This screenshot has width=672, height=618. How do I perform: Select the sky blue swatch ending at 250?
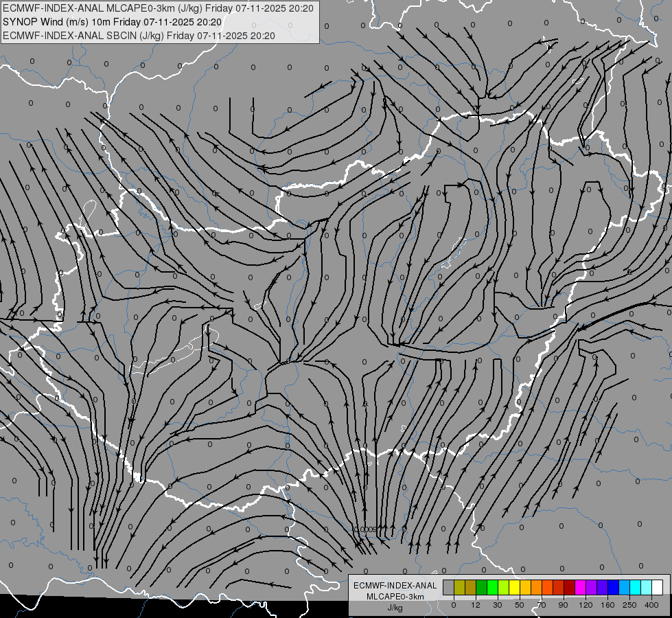(x=625, y=587)
